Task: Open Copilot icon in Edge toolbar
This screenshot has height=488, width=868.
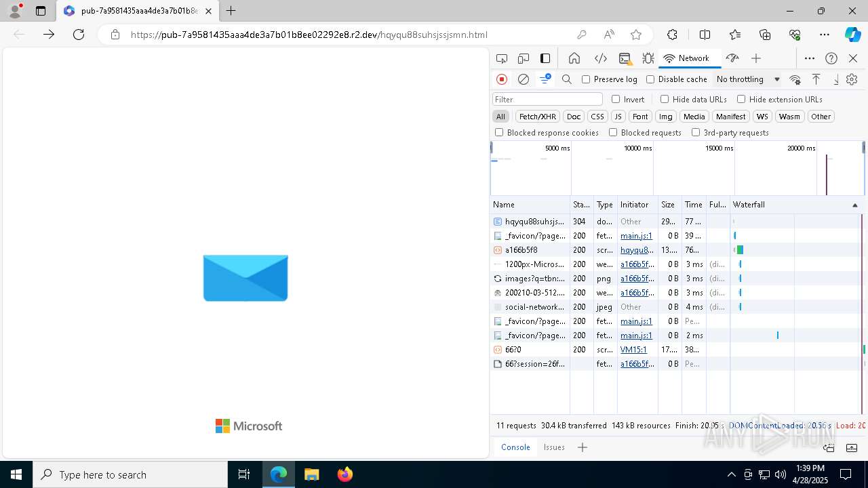Action: 852,35
